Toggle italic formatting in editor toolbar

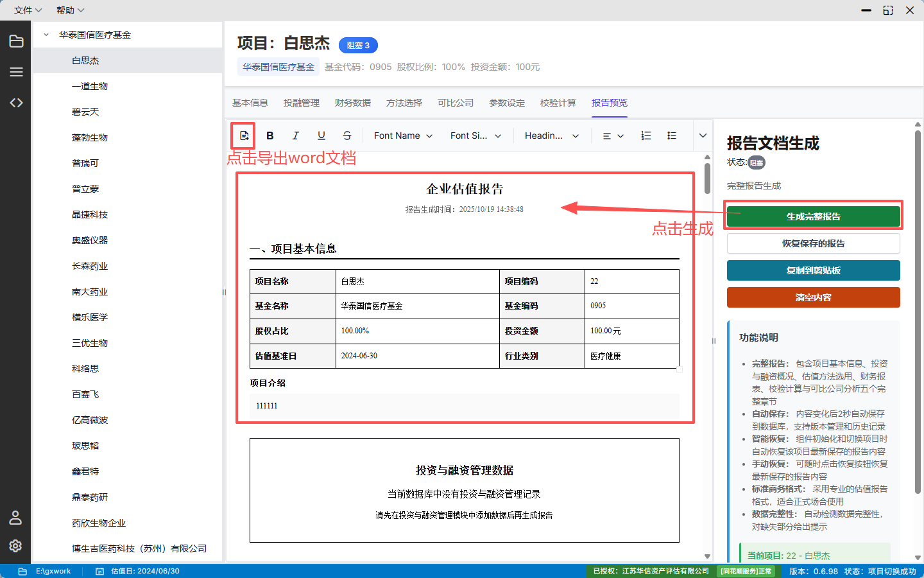pyautogui.click(x=295, y=136)
